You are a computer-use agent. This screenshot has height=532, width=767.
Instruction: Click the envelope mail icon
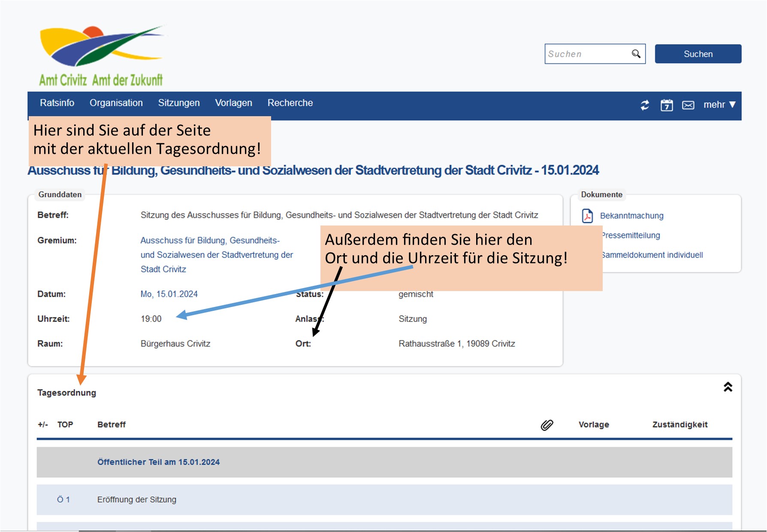click(x=688, y=105)
